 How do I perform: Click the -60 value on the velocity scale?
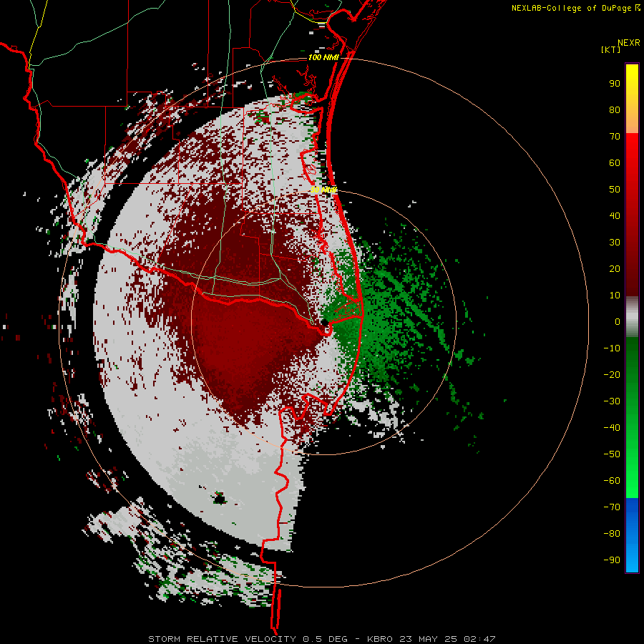tap(612, 481)
